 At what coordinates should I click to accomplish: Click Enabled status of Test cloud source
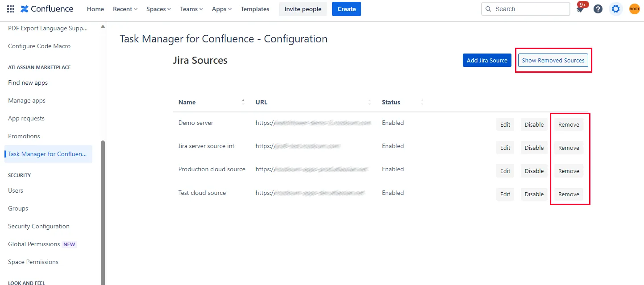[393, 193]
